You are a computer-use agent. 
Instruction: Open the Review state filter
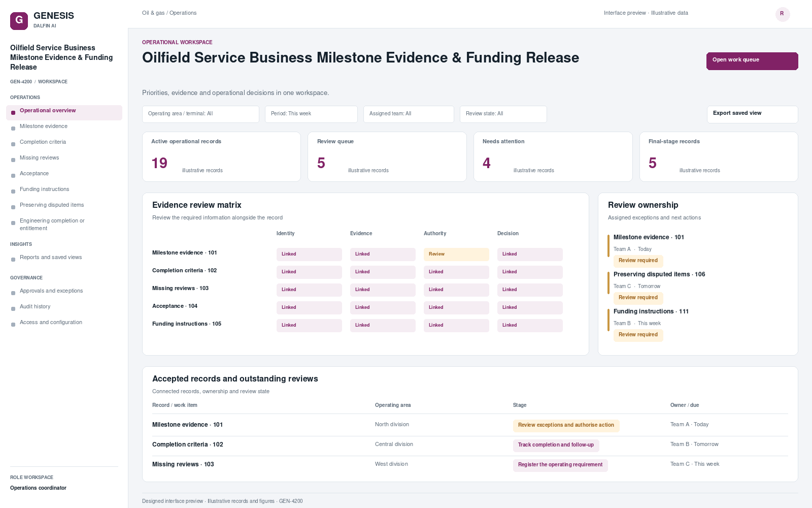pos(503,114)
